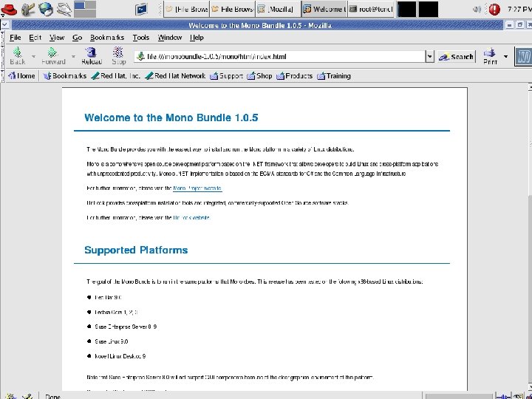Click the Forward navigation button
Screen dimensions: 532x399
pos(53,56)
